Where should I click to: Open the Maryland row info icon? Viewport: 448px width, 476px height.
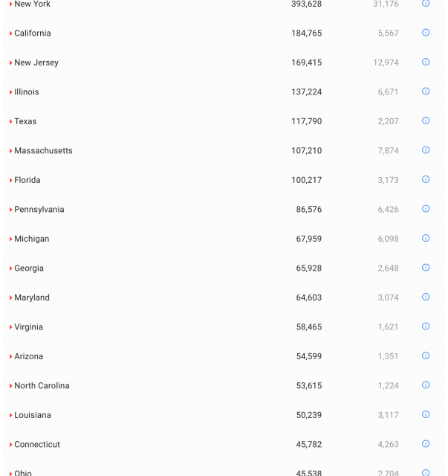point(426,297)
